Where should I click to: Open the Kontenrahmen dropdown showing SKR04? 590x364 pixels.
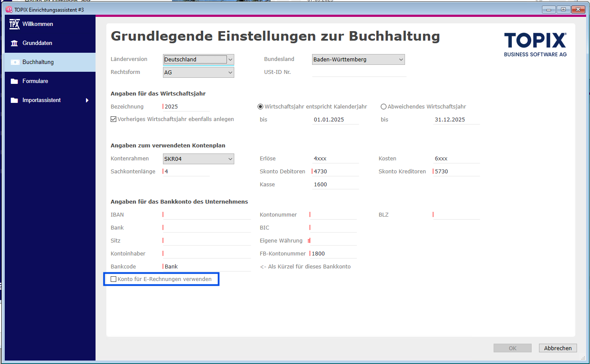(198, 159)
